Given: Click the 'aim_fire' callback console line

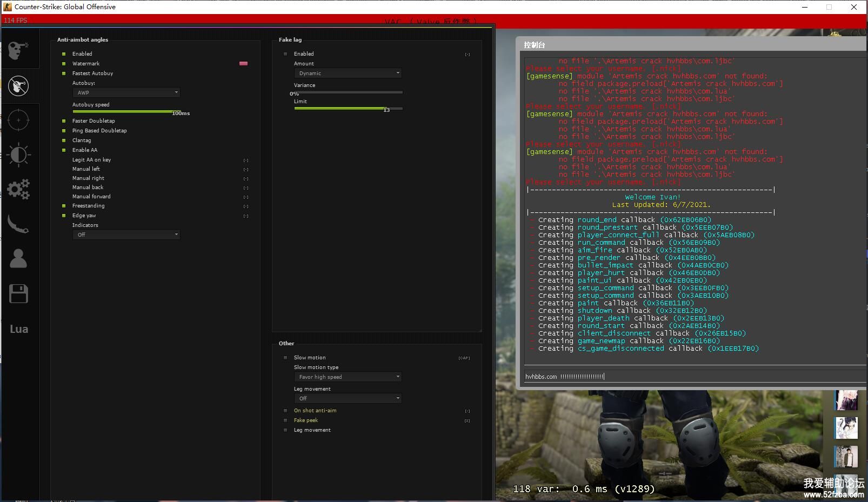Looking at the screenshot, I should point(618,250).
